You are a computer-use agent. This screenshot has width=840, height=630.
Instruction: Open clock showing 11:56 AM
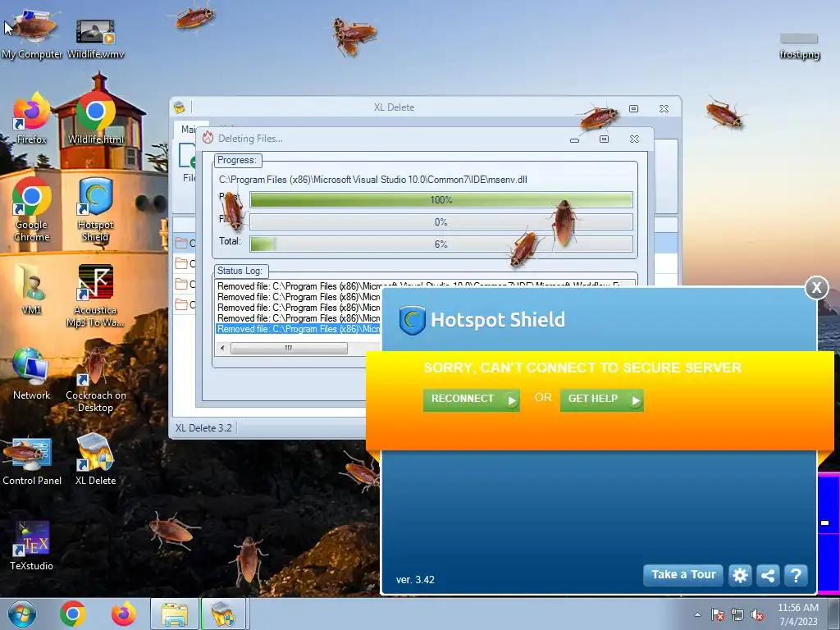click(x=798, y=614)
